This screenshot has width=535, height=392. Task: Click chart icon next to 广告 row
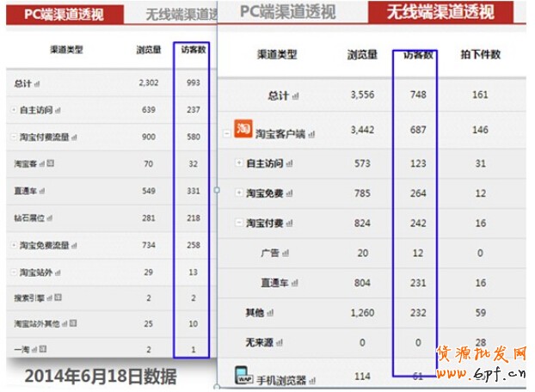click(x=286, y=253)
